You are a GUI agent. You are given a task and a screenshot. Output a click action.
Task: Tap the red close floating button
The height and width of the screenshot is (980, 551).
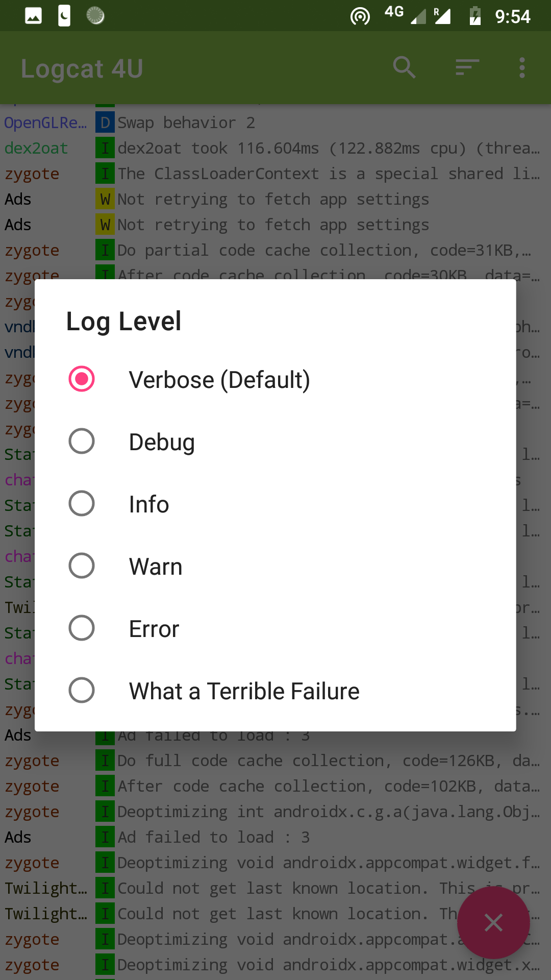pyautogui.click(x=493, y=922)
